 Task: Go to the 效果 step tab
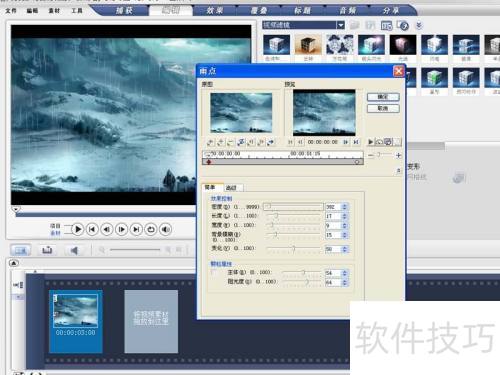pos(214,11)
